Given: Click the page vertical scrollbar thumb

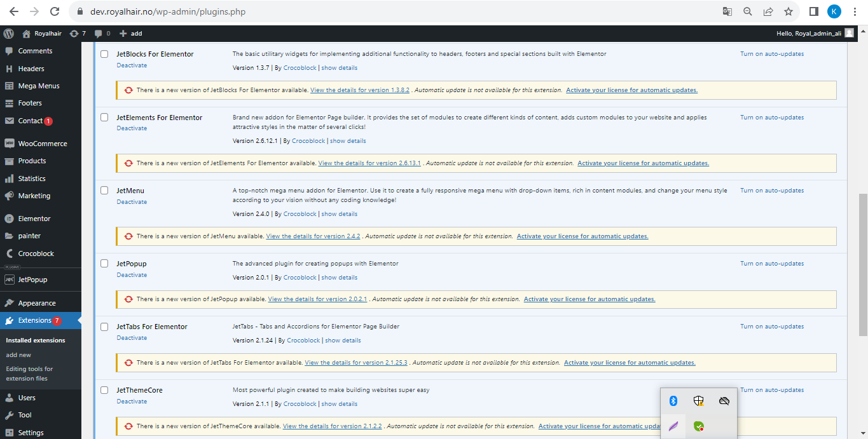Looking at the screenshot, I should click(x=863, y=264).
